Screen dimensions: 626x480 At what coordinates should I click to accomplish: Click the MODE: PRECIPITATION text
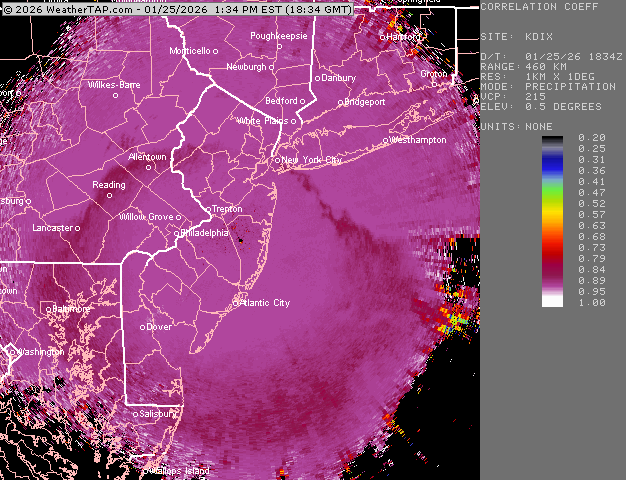coord(548,87)
